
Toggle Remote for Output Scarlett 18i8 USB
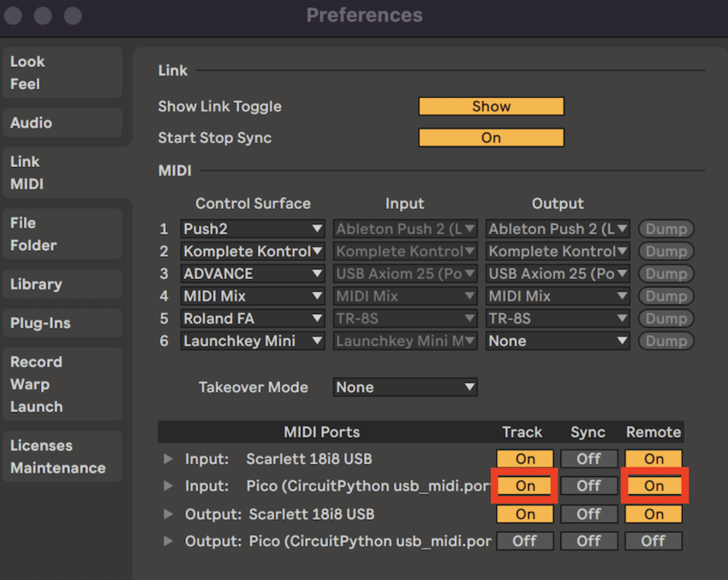click(x=654, y=514)
